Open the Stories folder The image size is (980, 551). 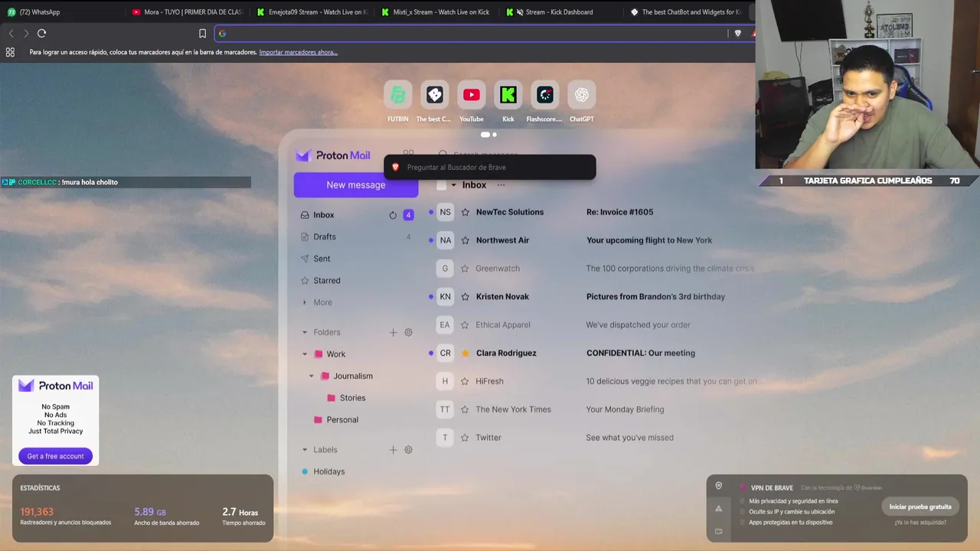click(352, 398)
